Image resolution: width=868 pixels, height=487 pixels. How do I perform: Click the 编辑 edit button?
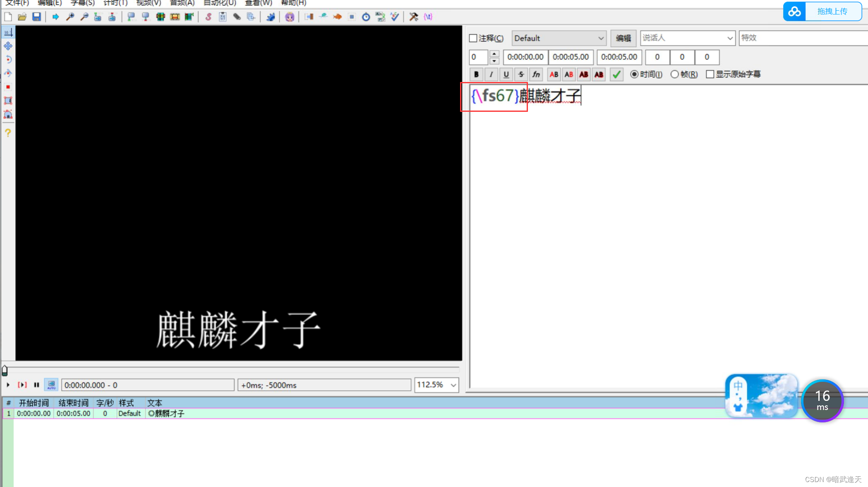pos(623,38)
